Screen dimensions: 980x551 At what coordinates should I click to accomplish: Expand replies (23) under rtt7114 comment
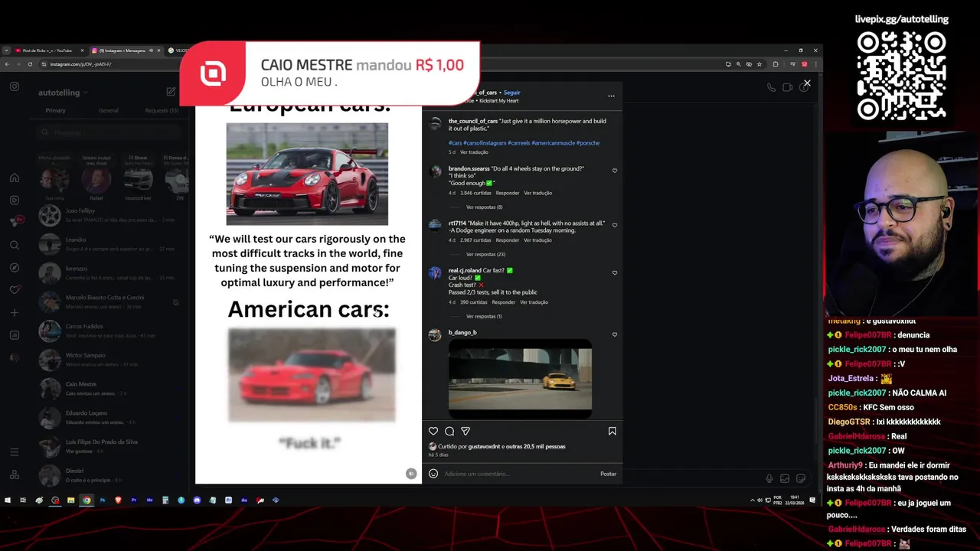tap(485, 254)
